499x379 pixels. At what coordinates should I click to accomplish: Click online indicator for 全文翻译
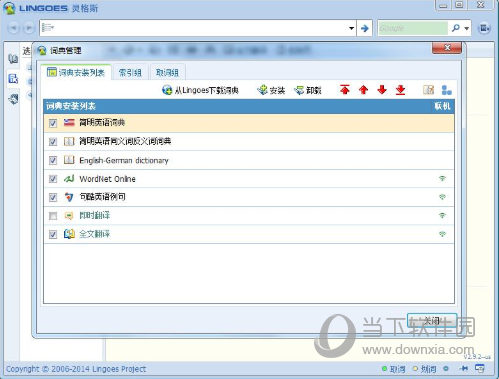point(442,234)
